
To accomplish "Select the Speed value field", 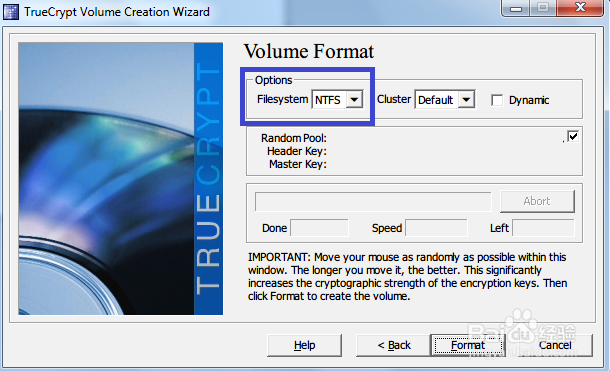I will (436, 228).
